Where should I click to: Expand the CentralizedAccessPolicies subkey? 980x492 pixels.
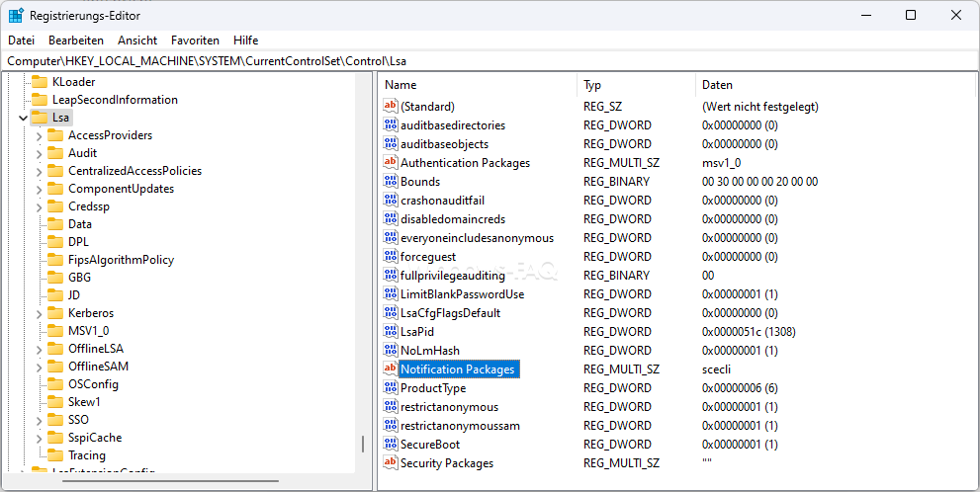[x=40, y=171]
